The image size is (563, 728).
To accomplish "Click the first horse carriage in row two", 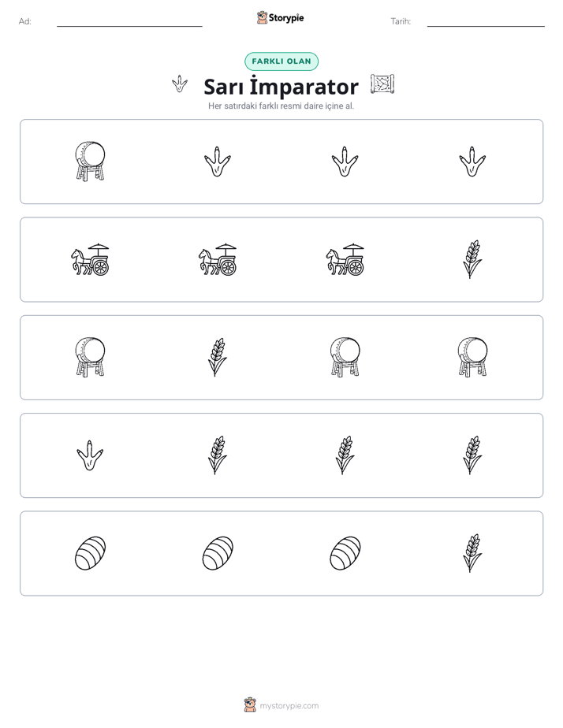I will pos(90,259).
